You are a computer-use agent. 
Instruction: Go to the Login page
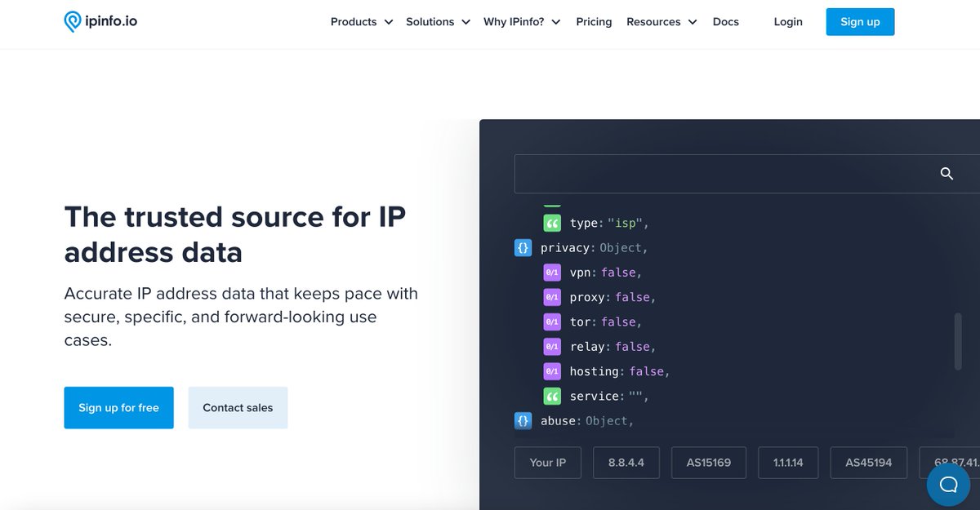tap(788, 22)
